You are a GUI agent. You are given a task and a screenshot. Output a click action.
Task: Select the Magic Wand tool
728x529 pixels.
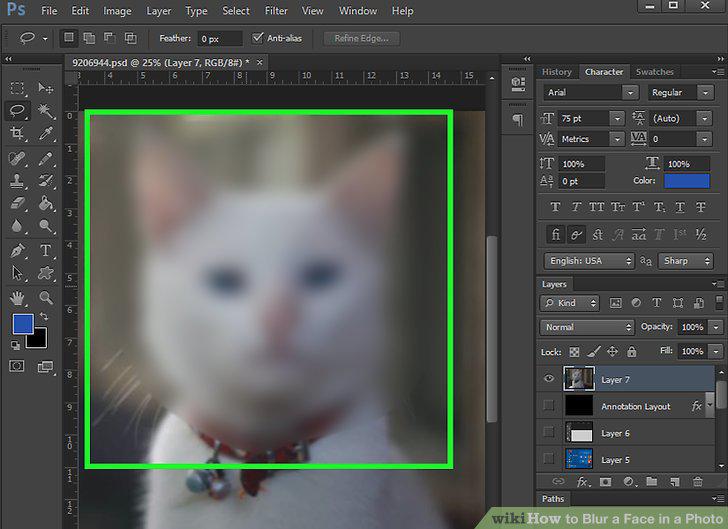coord(46,111)
